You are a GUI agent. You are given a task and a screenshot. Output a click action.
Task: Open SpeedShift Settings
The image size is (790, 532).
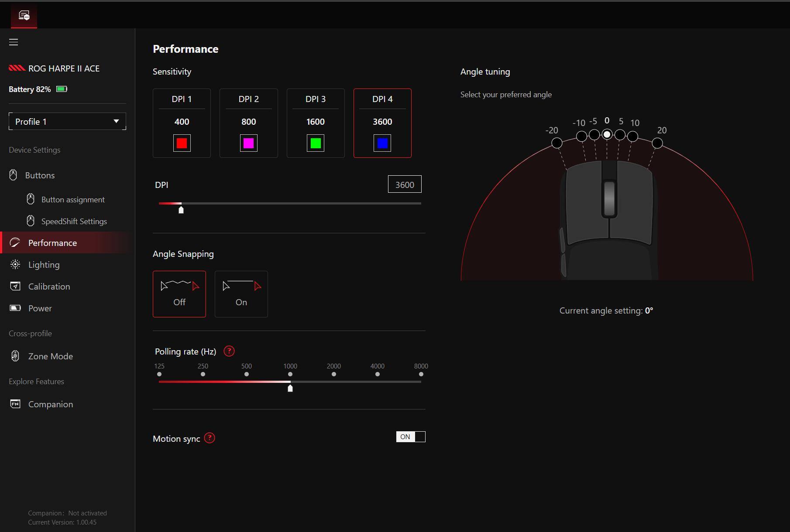(x=74, y=222)
